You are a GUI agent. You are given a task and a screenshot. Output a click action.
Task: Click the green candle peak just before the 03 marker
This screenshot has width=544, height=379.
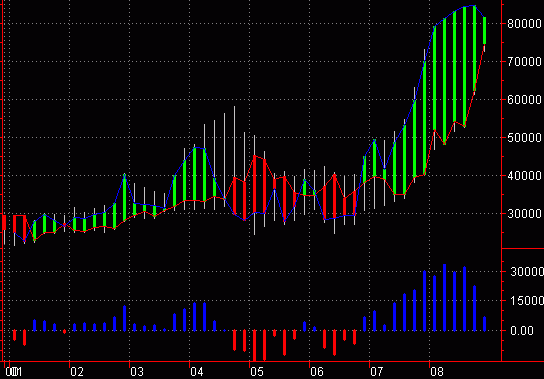coord(125,197)
